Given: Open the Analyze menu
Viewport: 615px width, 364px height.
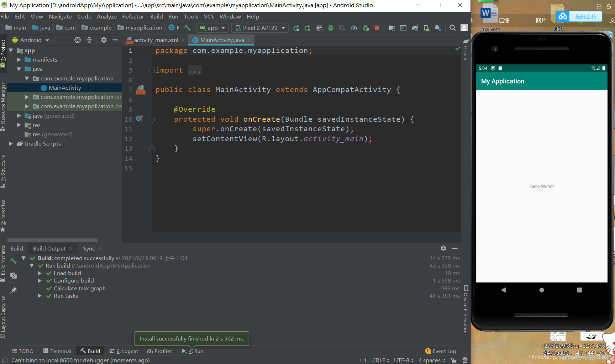Looking at the screenshot, I should click(x=106, y=16).
